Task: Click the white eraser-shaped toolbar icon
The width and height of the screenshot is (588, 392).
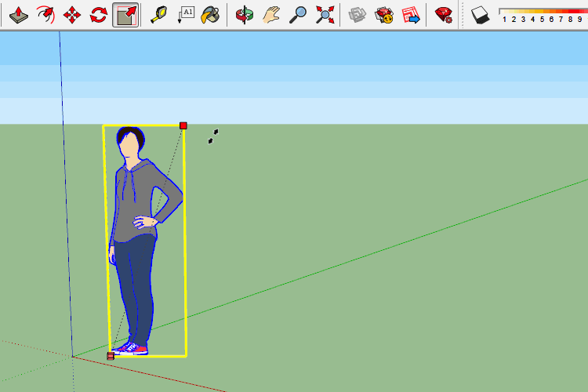Action: click(480, 14)
